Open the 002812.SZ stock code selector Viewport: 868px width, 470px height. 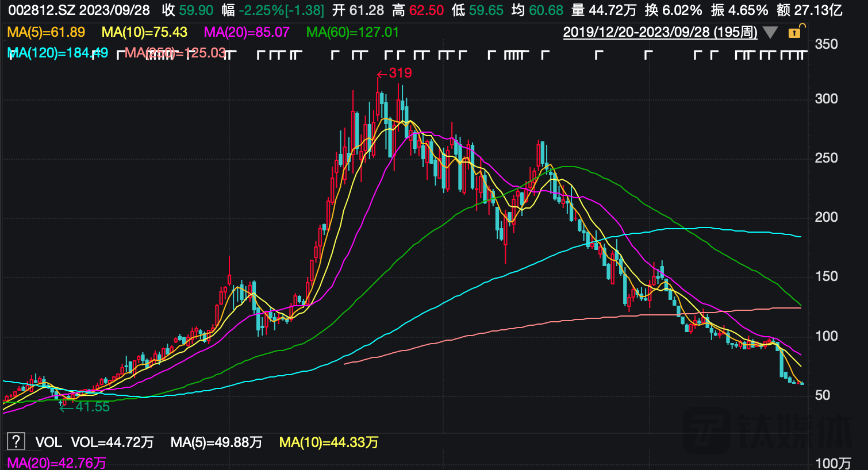click(x=41, y=10)
